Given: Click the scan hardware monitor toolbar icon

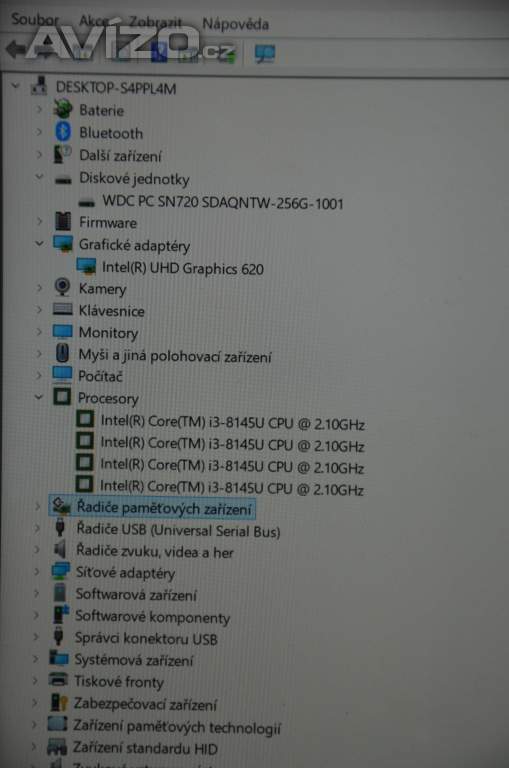Looking at the screenshot, I should click(265, 53).
